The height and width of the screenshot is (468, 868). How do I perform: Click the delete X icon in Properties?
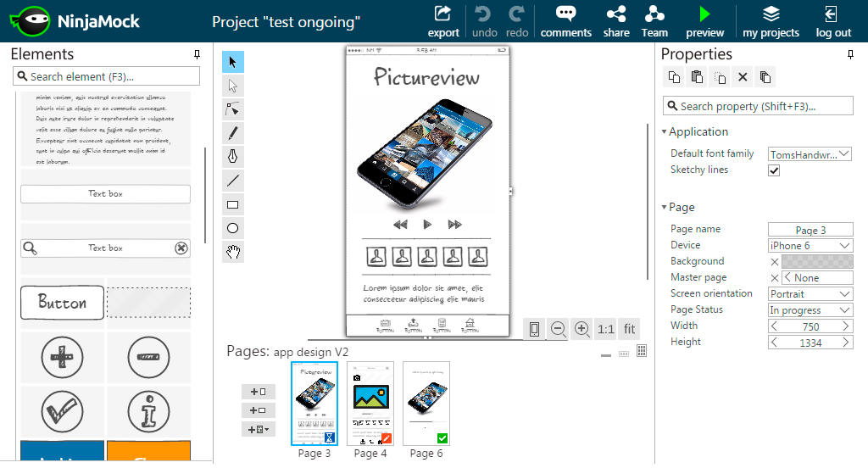click(x=743, y=77)
